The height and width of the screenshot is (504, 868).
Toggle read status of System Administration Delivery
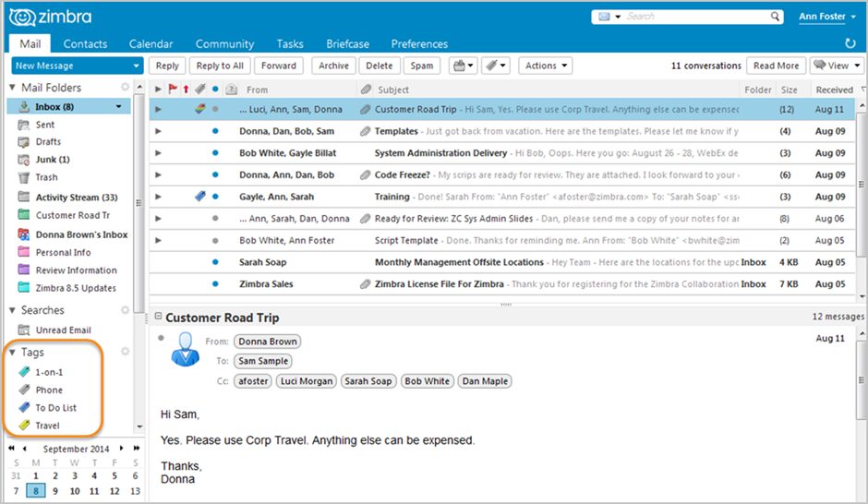pyautogui.click(x=215, y=152)
